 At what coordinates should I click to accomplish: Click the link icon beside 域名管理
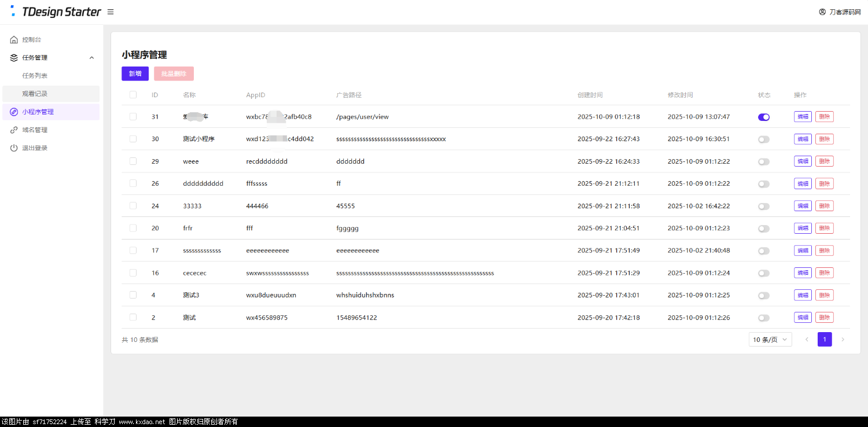(14, 130)
